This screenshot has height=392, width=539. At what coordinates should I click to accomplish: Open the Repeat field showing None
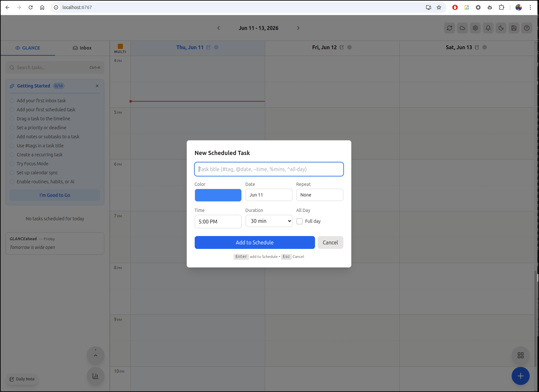click(x=320, y=195)
